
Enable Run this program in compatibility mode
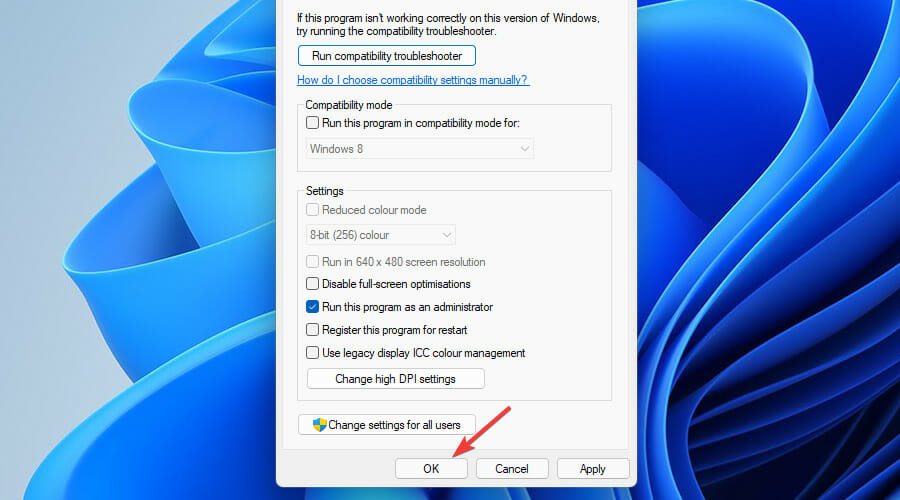click(x=312, y=123)
